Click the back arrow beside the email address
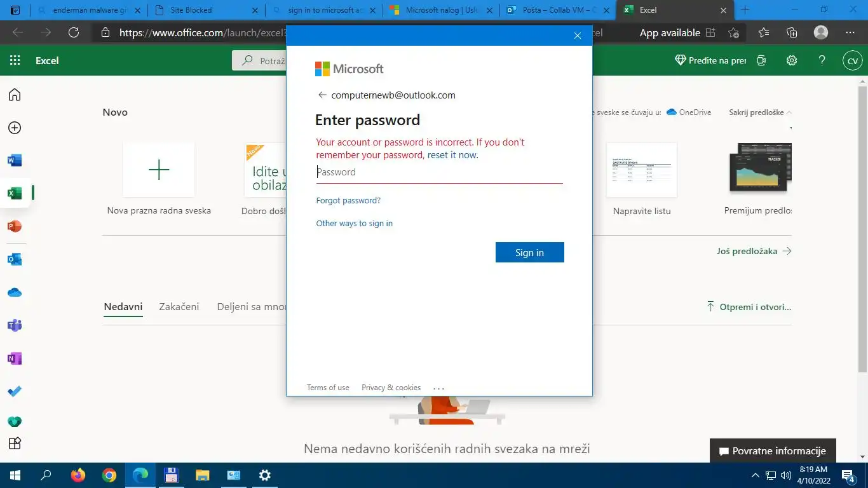The height and width of the screenshot is (488, 868). click(x=322, y=95)
